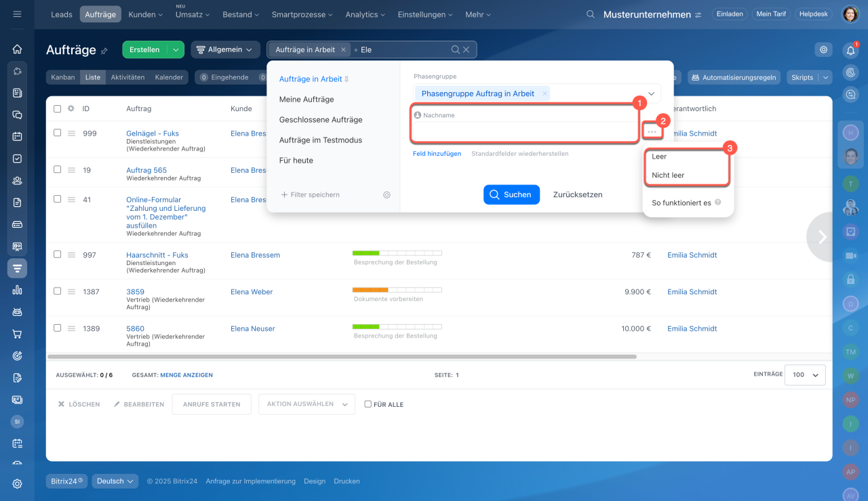This screenshot has height=501, width=868.
Task: Open the column settings gear in table header
Action: tap(71, 108)
